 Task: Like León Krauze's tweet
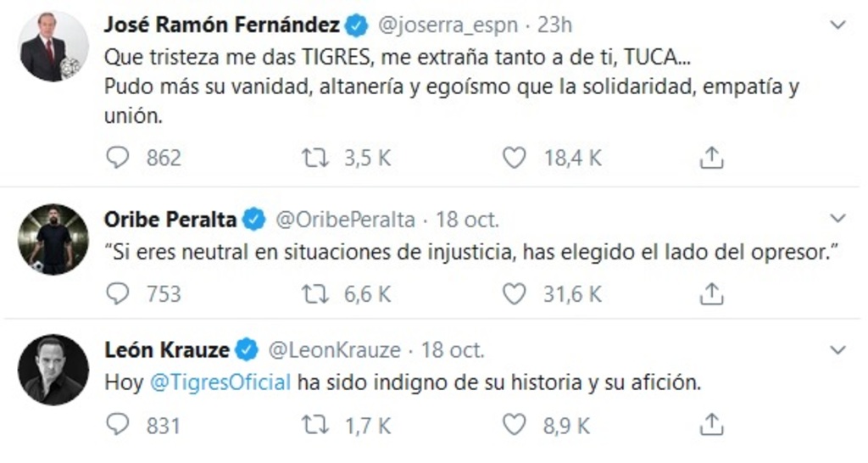(515, 424)
